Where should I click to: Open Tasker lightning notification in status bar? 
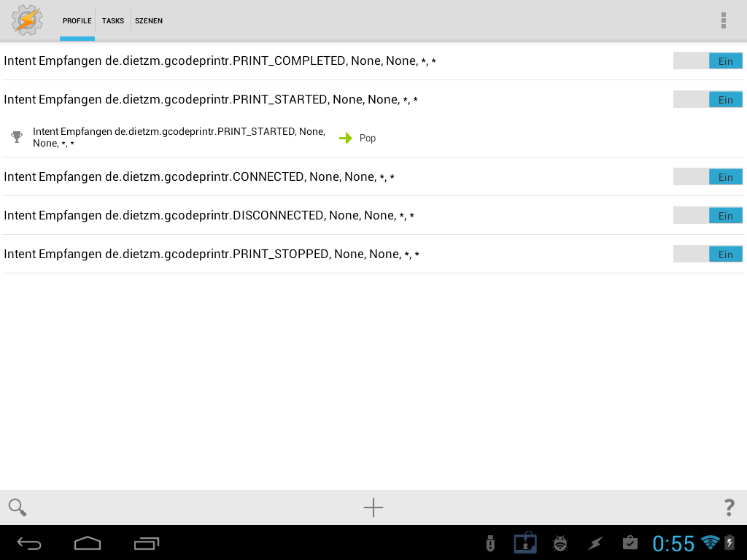[595, 543]
